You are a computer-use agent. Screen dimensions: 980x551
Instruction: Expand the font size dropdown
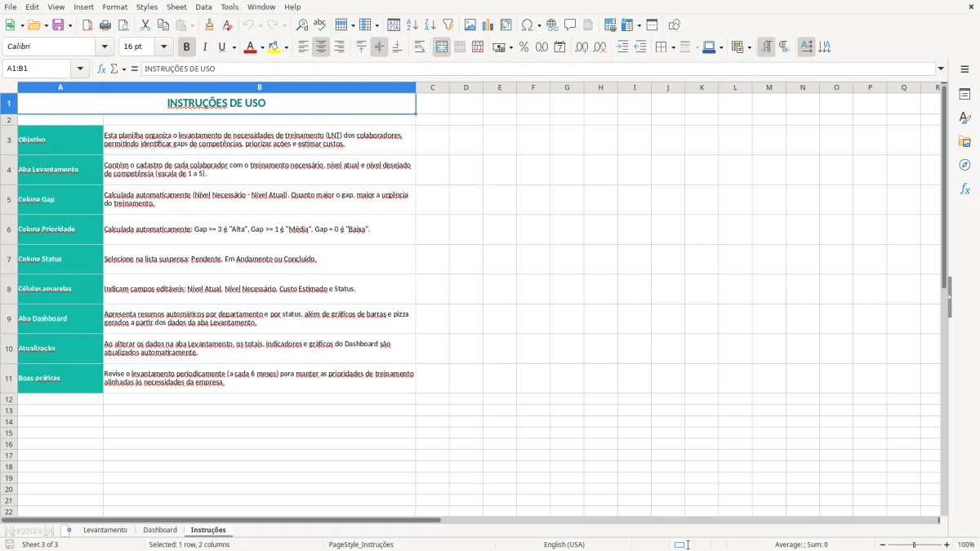pos(164,47)
